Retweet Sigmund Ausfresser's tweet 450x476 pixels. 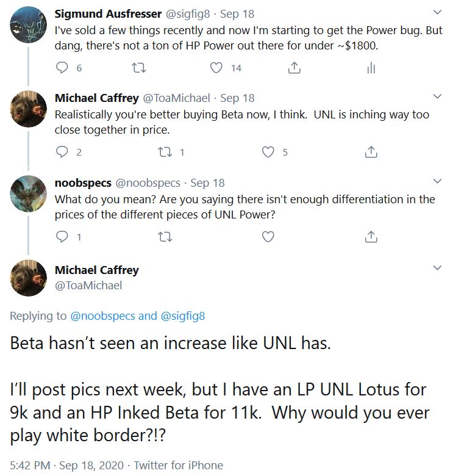[139, 68]
